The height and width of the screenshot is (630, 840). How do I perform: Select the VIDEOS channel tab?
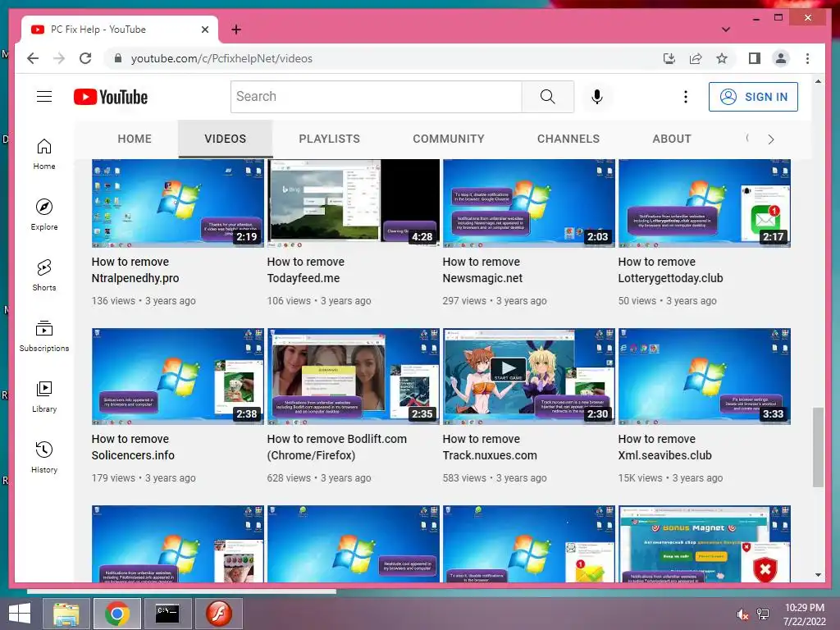pos(225,139)
